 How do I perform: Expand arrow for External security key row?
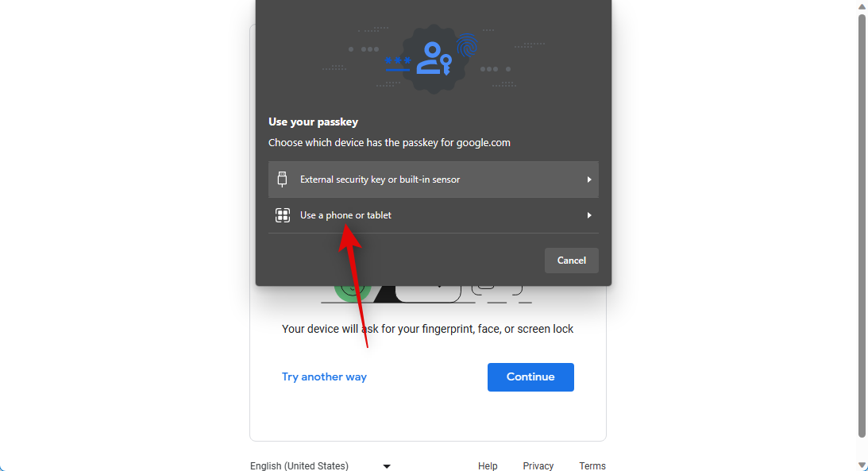[589, 180]
